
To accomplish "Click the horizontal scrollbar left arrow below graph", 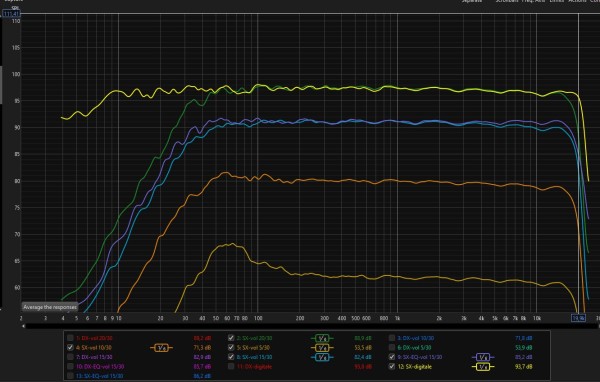I will [x=24, y=326].
